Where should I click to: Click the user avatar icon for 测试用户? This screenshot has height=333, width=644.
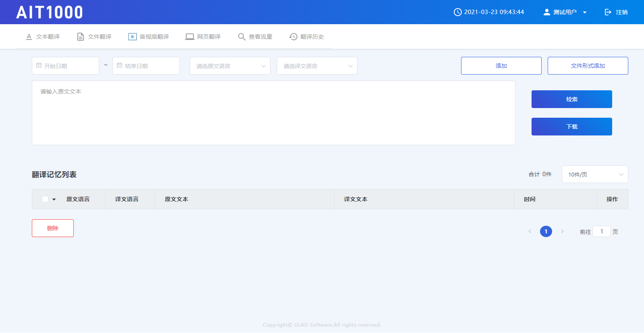tap(546, 12)
